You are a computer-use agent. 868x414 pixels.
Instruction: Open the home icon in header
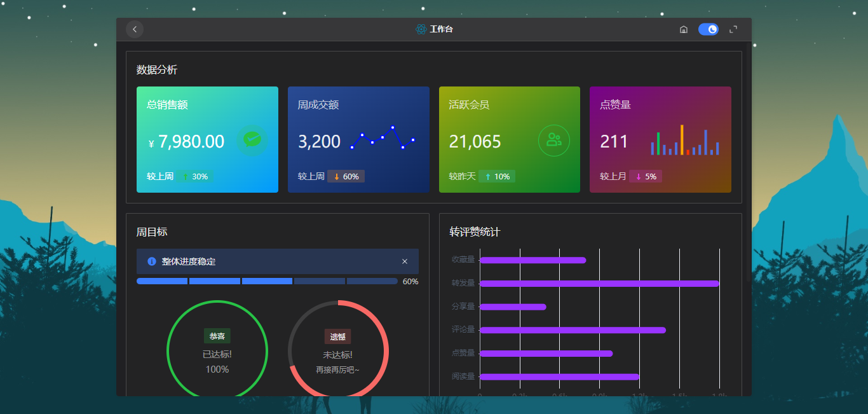pos(684,29)
